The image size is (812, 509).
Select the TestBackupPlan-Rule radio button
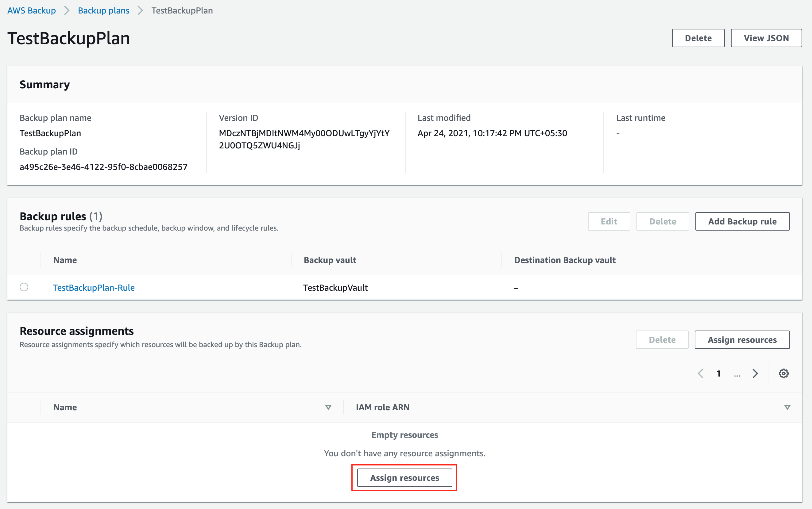(x=24, y=287)
